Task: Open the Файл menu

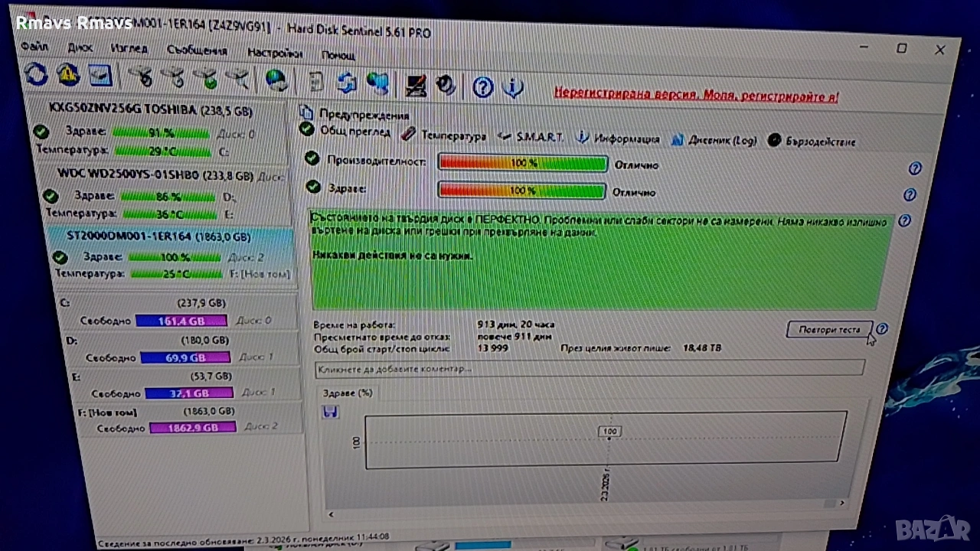Action: (35, 46)
